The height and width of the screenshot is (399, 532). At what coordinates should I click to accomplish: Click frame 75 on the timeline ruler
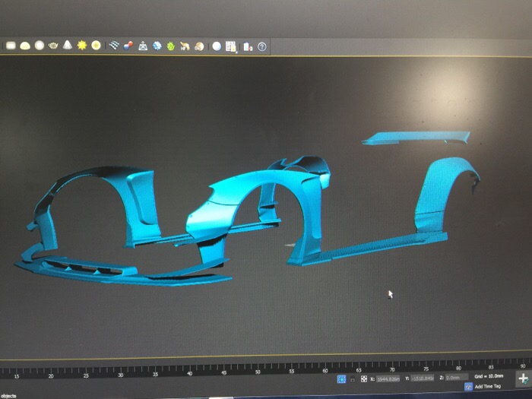click(x=426, y=369)
